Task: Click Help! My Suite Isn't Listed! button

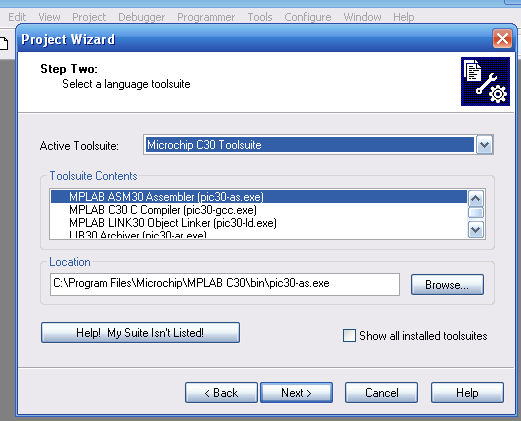Action: coord(140,332)
